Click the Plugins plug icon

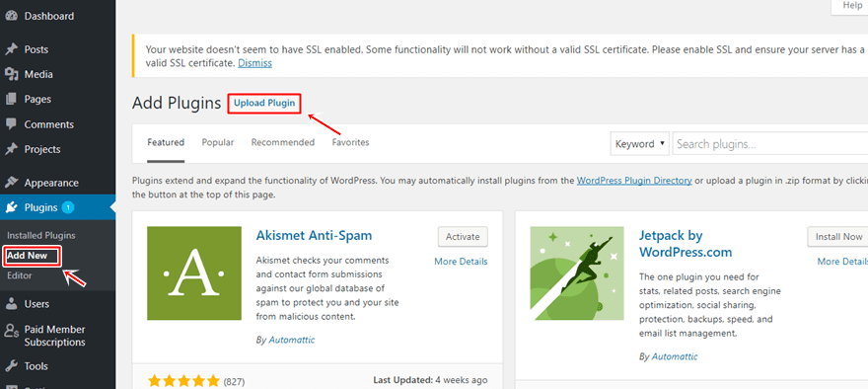coord(11,207)
